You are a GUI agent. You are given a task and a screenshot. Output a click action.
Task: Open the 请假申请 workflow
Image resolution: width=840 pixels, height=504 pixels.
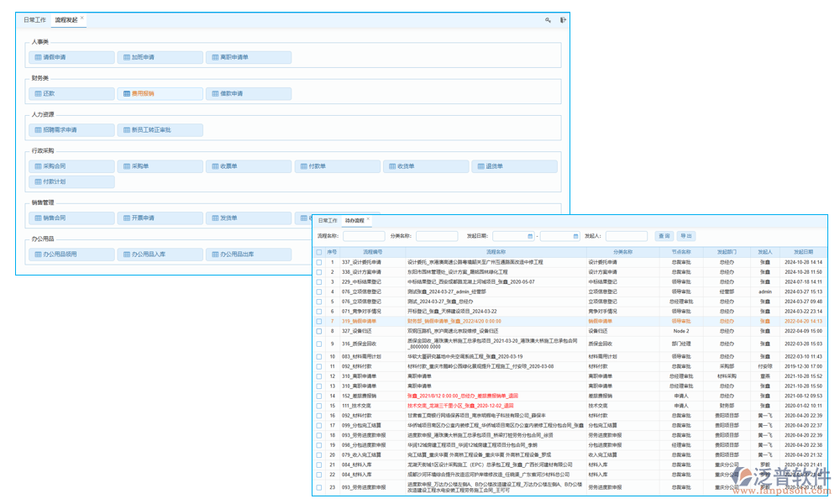click(x=71, y=57)
